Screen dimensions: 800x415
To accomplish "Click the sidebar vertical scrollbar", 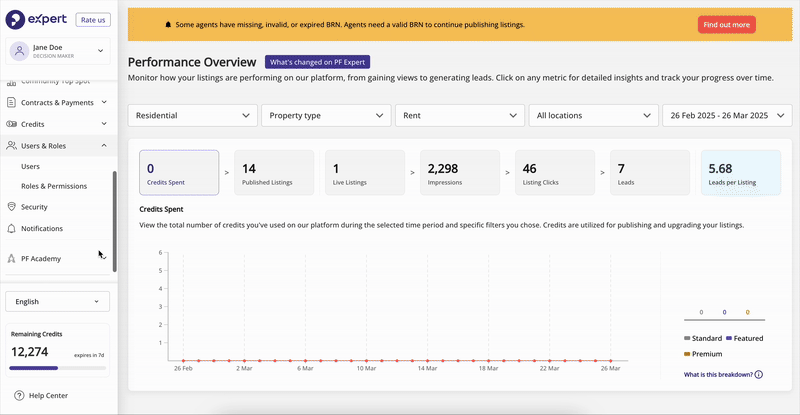I will pos(115,222).
